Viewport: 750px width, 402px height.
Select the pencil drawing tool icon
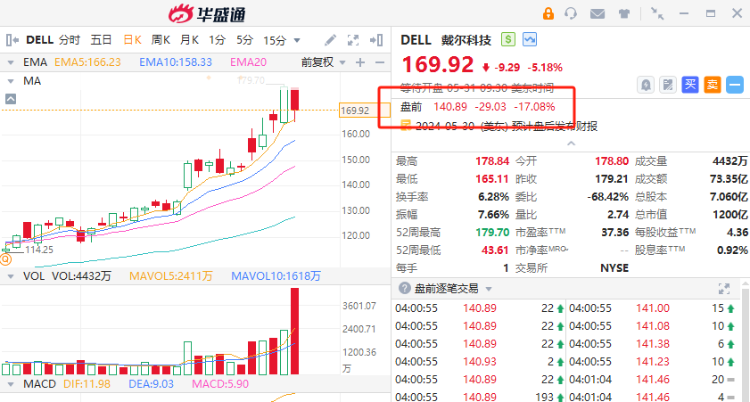[330, 40]
